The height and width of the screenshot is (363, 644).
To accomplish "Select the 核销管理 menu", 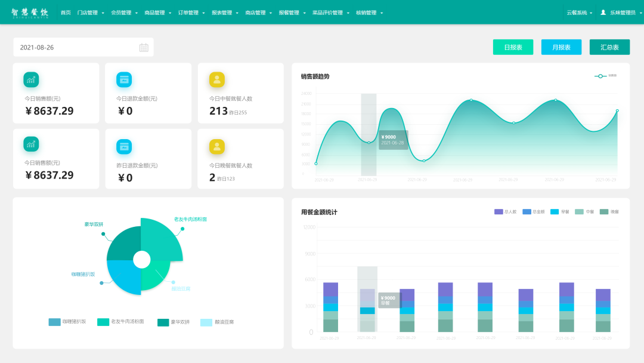I will click(x=370, y=13).
